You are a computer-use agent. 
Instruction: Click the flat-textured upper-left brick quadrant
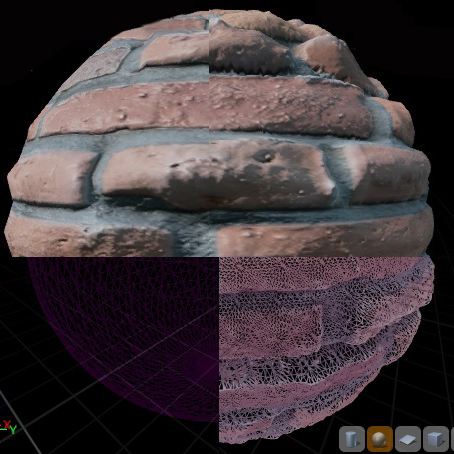click(110, 133)
